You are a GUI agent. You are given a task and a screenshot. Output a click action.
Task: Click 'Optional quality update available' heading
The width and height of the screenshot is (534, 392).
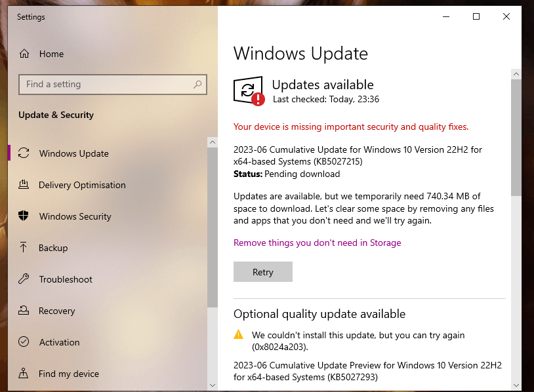[x=319, y=314]
